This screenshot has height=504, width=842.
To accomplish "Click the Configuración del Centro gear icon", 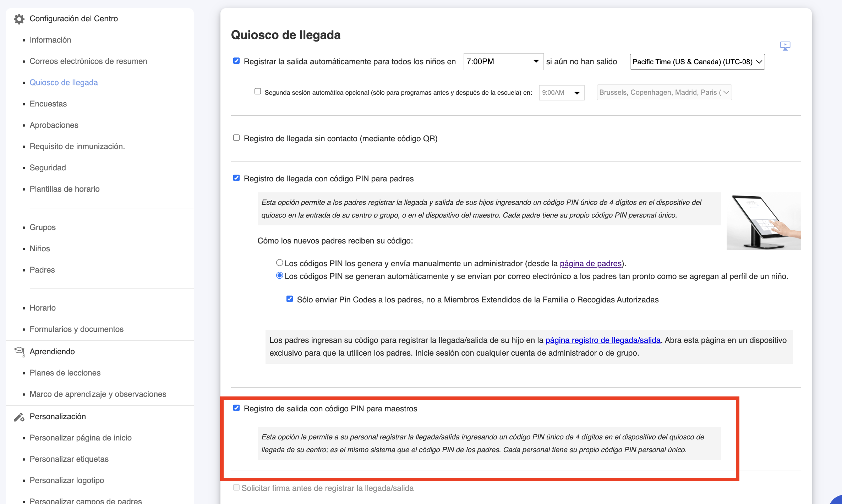I will tap(19, 19).
